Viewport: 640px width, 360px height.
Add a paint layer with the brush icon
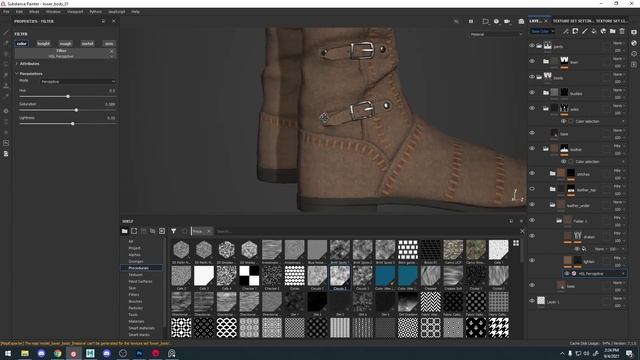coord(584,31)
